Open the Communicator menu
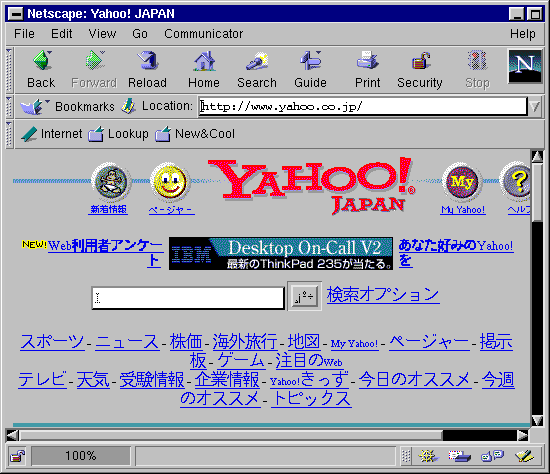This screenshot has width=550, height=474. [203, 34]
